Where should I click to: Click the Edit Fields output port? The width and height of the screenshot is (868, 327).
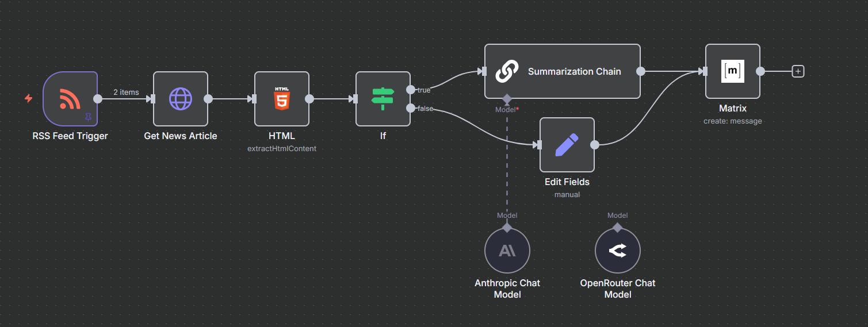(x=594, y=145)
